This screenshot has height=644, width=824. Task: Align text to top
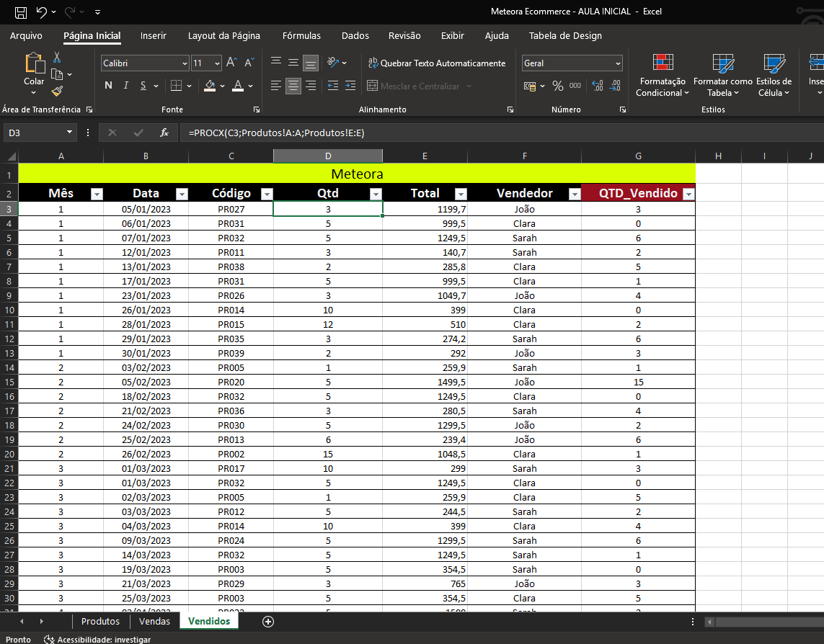point(276,63)
